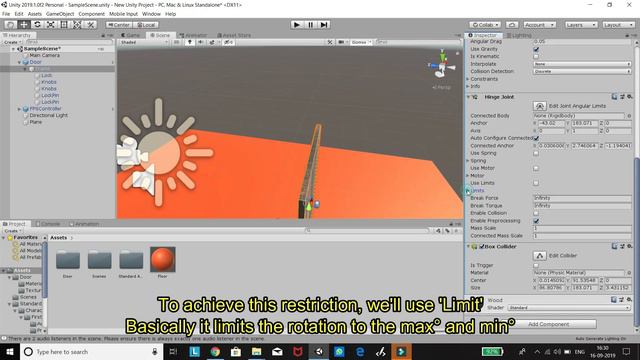This screenshot has width=640, height=360.
Task: Toggle Enable Collision checkbox
Action: [x=536, y=213]
